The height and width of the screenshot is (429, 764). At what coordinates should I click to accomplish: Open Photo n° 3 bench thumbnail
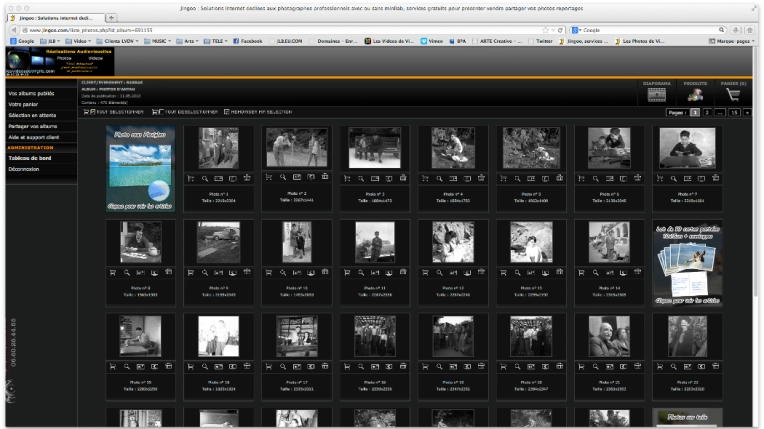[x=375, y=148]
